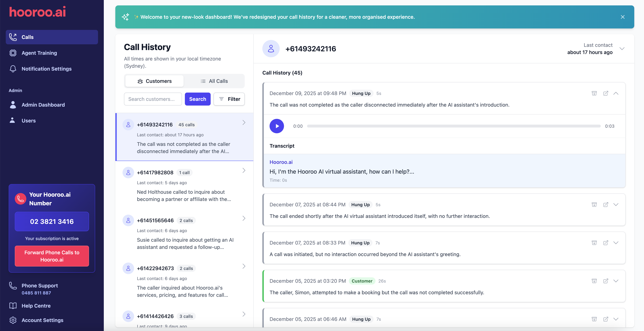This screenshot has height=331, width=644.
Task: Archive the December 07 08:33 PM call
Action: tap(594, 243)
